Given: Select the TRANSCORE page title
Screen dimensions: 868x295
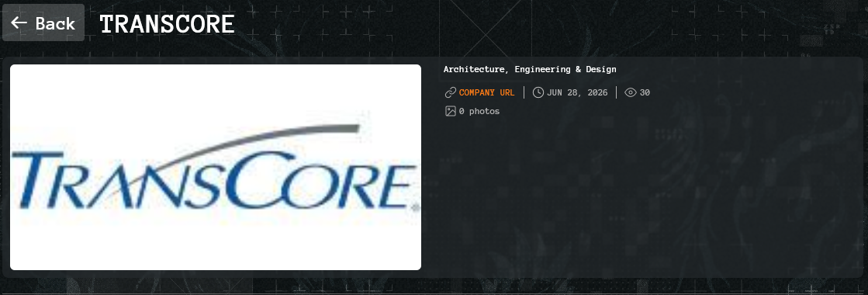Looking at the screenshot, I should click(168, 24).
